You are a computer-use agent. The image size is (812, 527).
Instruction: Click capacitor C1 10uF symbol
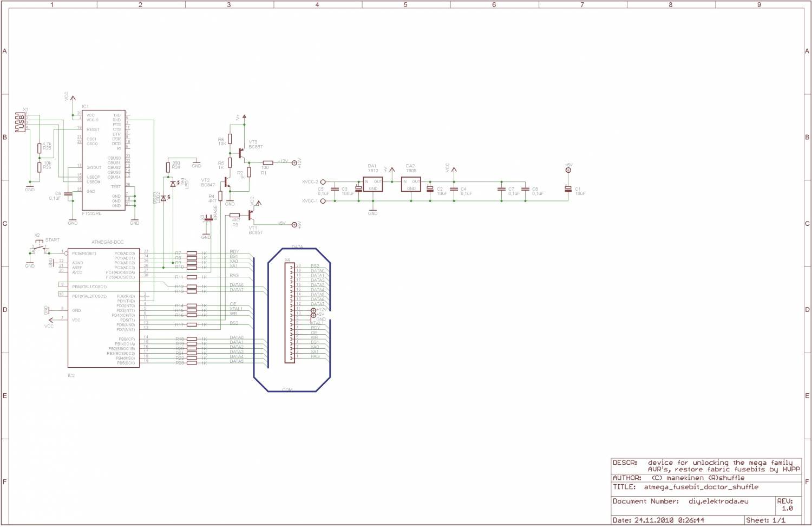(x=568, y=189)
